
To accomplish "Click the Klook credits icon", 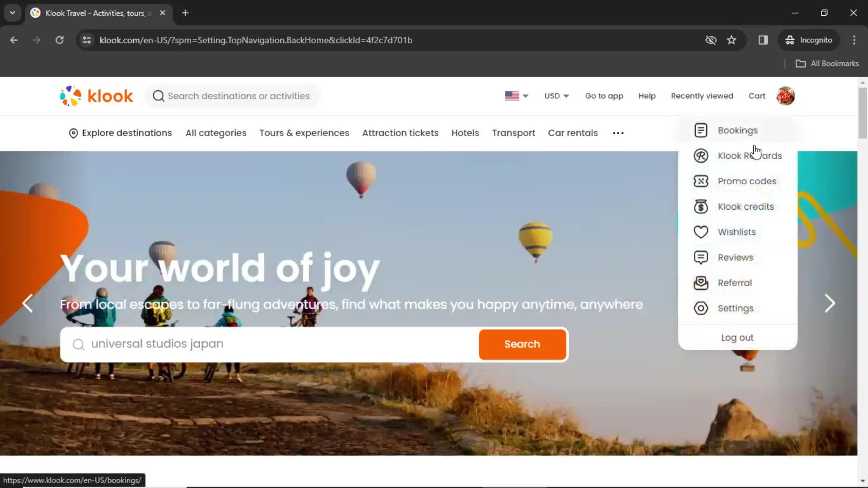I will [700, 206].
